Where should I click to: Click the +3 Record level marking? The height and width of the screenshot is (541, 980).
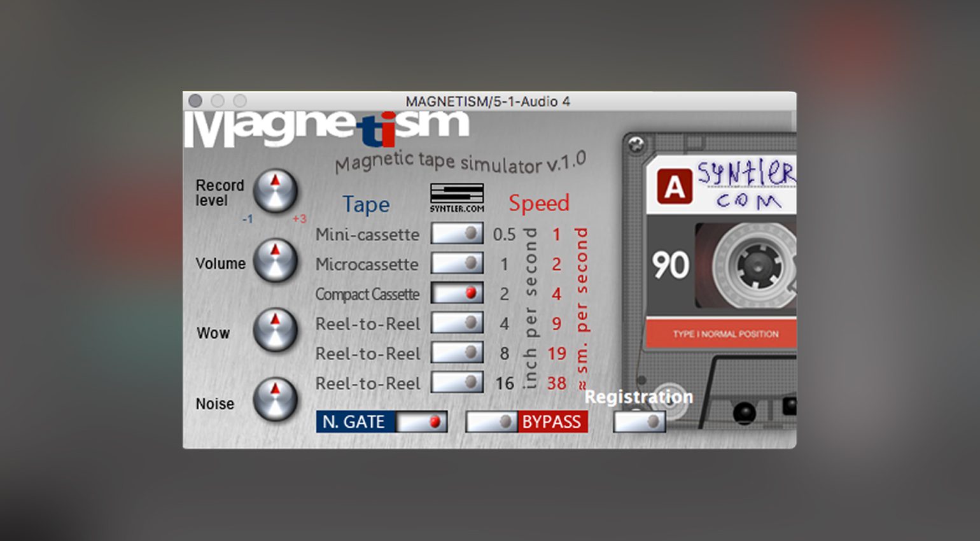[x=299, y=219]
